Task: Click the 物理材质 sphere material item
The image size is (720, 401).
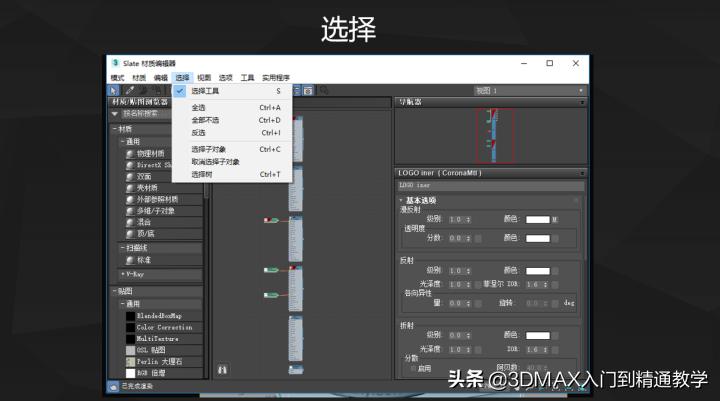Action: [x=150, y=153]
